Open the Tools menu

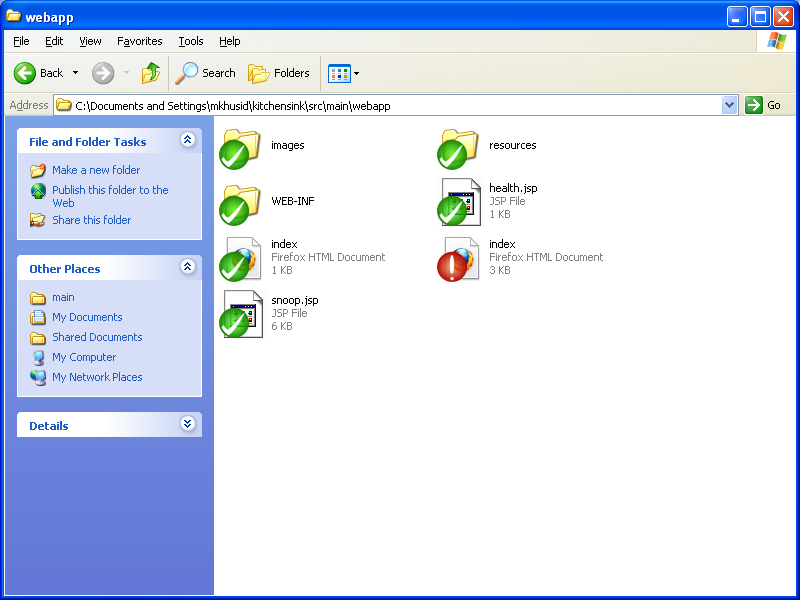[x=191, y=41]
